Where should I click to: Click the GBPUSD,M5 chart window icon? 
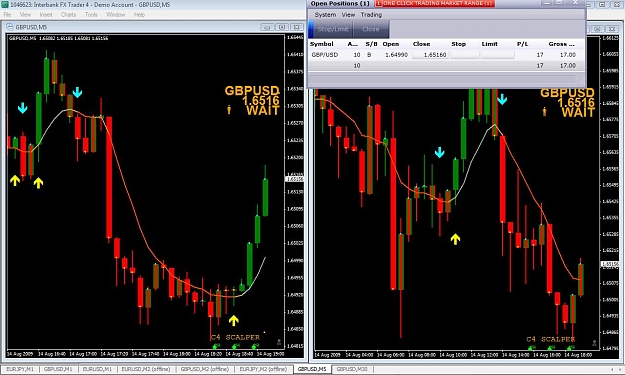click(10, 27)
